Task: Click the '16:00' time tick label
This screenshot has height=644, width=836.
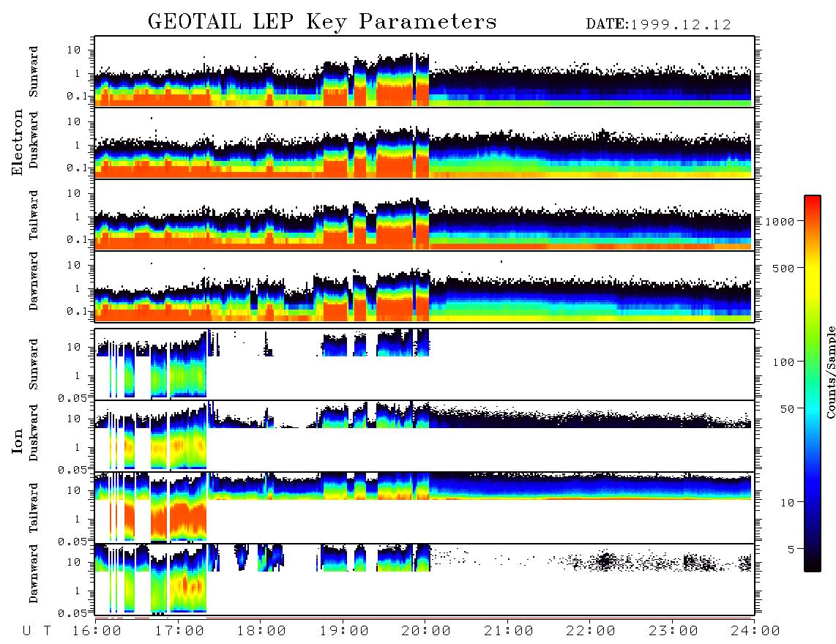Action: click(x=97, y=631)
